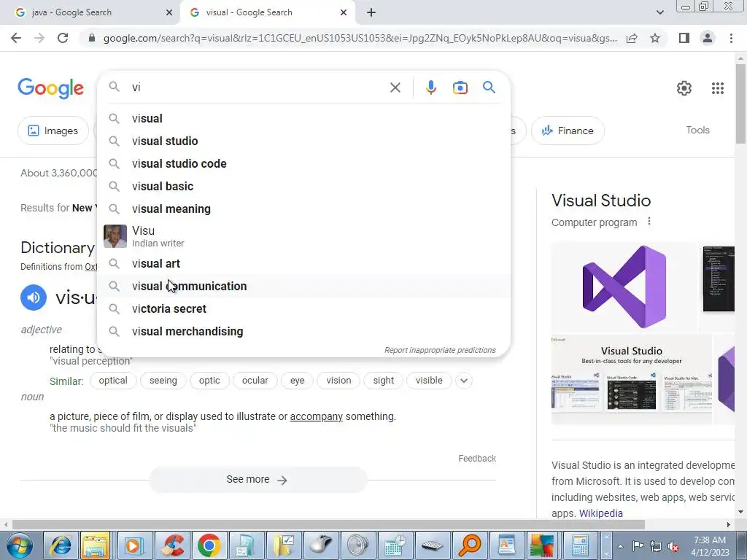
Task: Choose the "visual merchandising" suggestion
Action: [x=303, y=332]
